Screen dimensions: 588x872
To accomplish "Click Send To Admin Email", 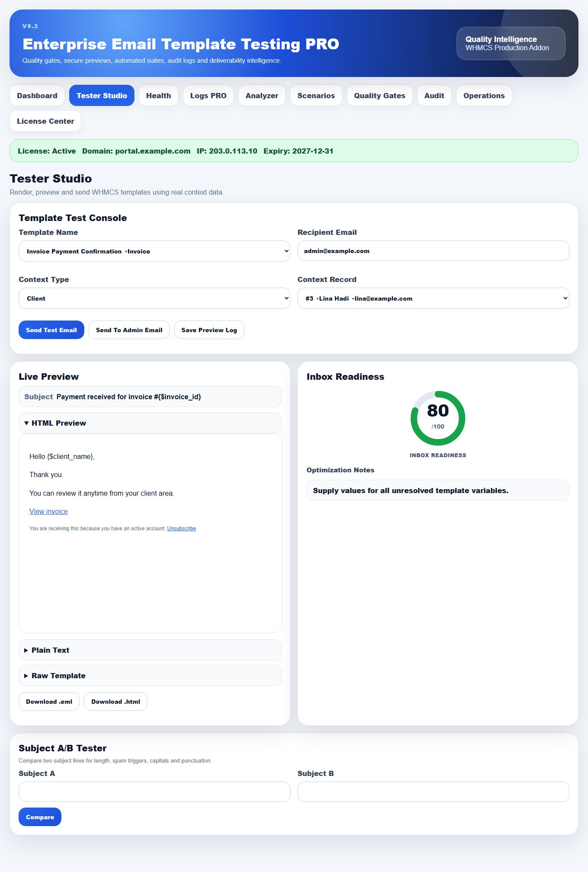I will coord(129,330).
